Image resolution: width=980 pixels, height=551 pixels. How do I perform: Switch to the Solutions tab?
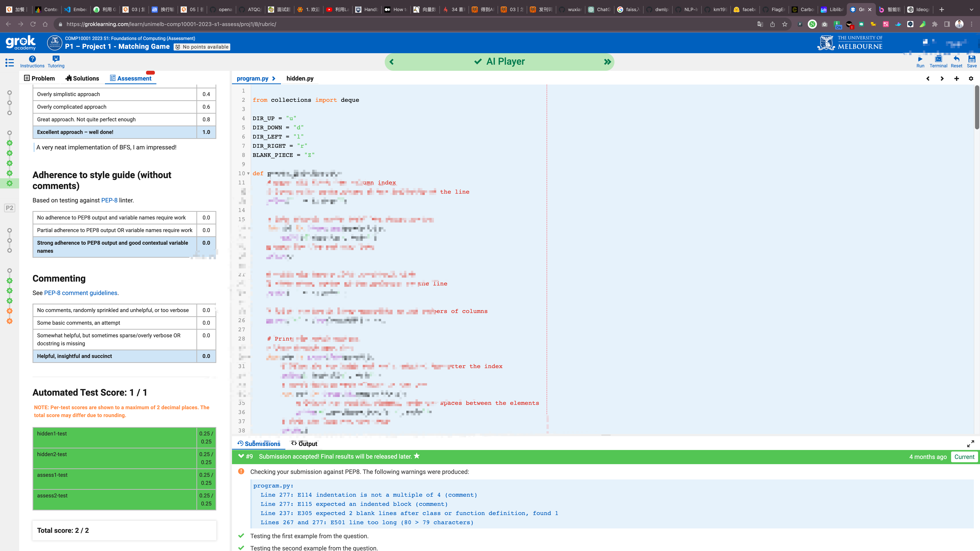(x=82, y=78)
